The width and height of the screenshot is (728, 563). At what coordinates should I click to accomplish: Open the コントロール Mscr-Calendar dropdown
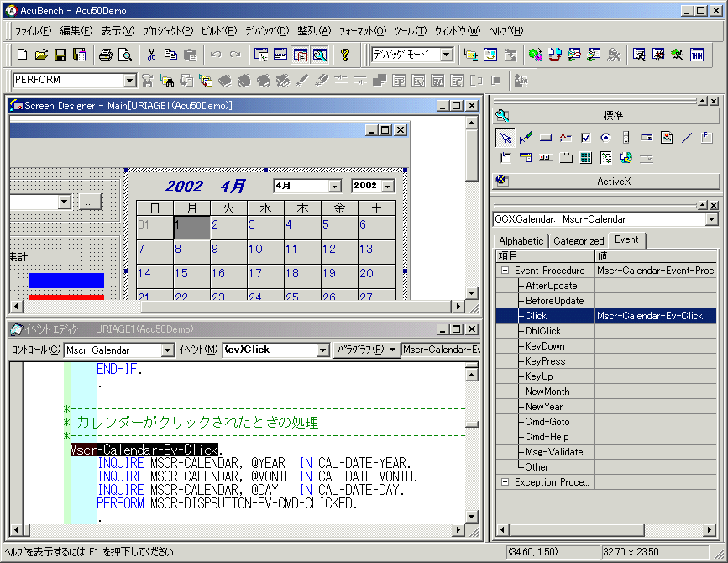tap(168, 350)
